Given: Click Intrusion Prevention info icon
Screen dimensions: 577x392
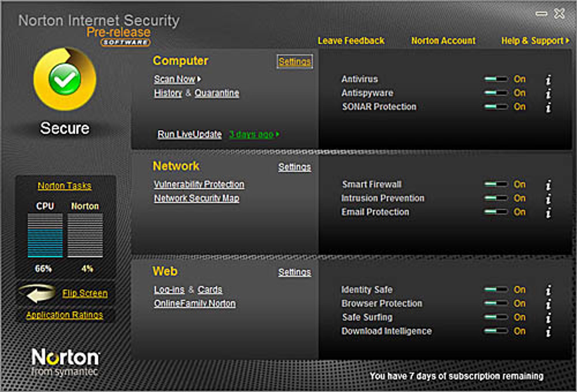Looking at the screenshot, I should coord(548,199).
